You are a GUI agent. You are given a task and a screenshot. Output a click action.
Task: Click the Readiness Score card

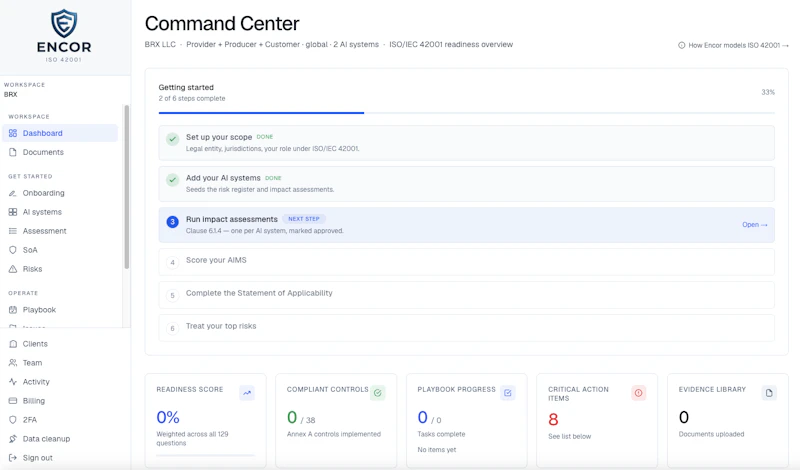[x=206, y=420]
